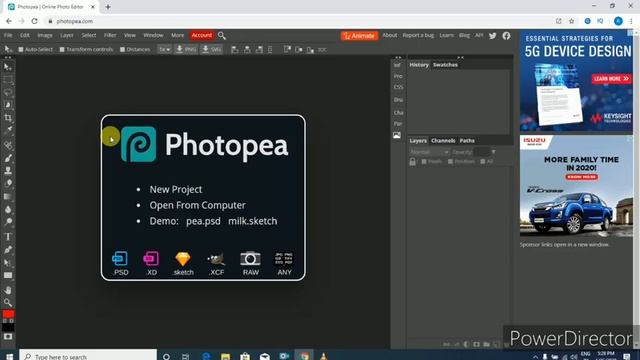Switch to the Paths tab
The image size is (640, 360).
(467, 141)
